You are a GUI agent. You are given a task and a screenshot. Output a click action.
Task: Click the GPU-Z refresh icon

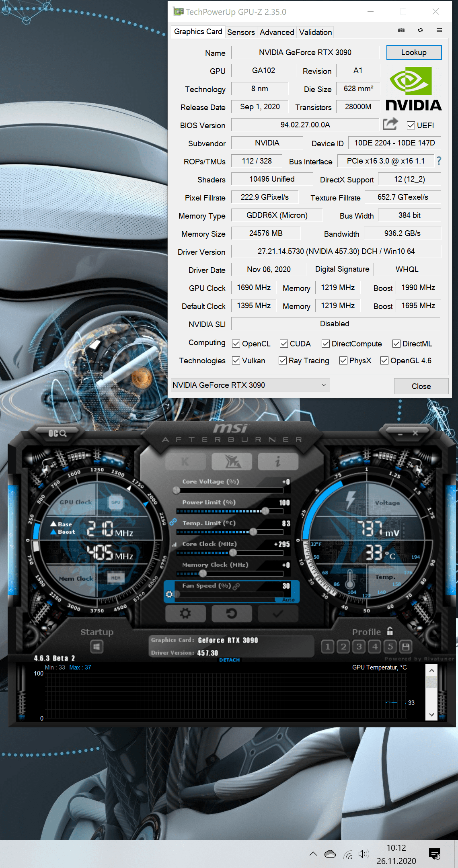[420, 31]
